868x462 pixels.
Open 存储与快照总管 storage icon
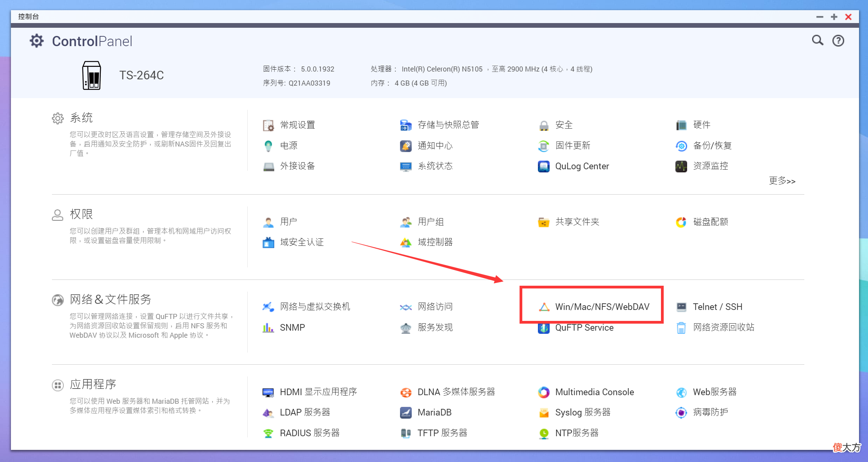tap(406, 125)
